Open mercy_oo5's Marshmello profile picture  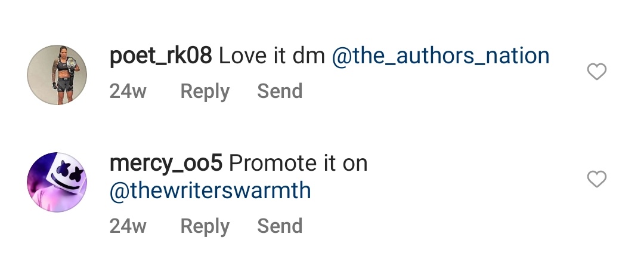click(57, 182)
